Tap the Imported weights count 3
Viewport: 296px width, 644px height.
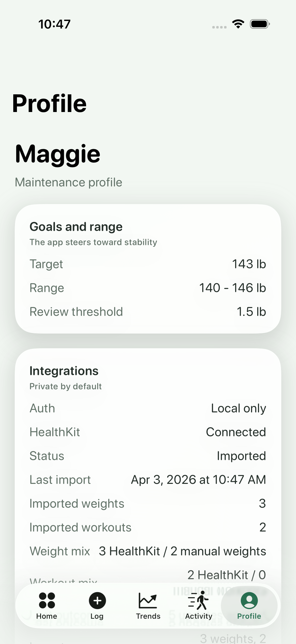coord(262,503)
